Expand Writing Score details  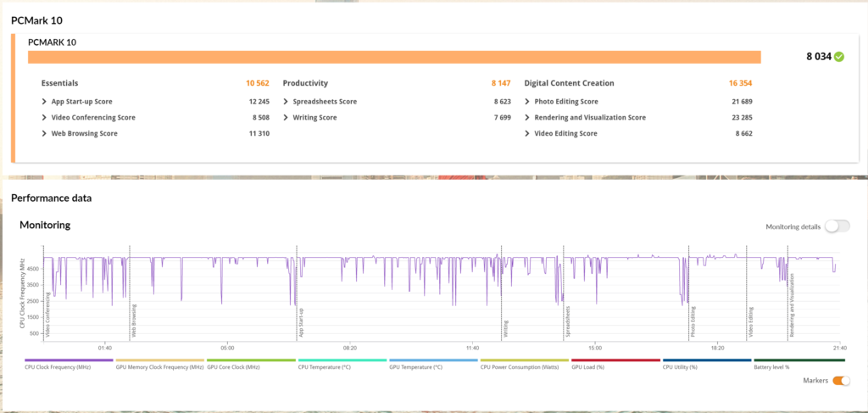click(x=285, y=117)
